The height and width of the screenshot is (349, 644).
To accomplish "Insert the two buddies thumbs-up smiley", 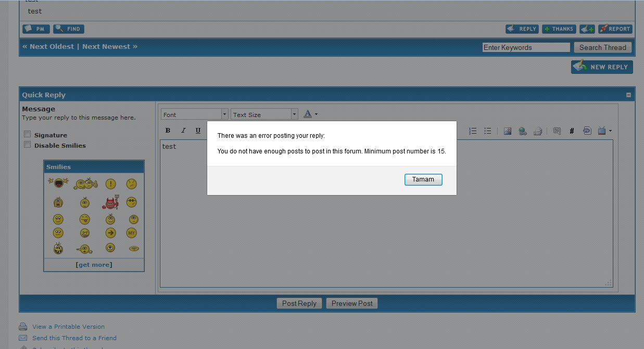I will pos(86,184).
